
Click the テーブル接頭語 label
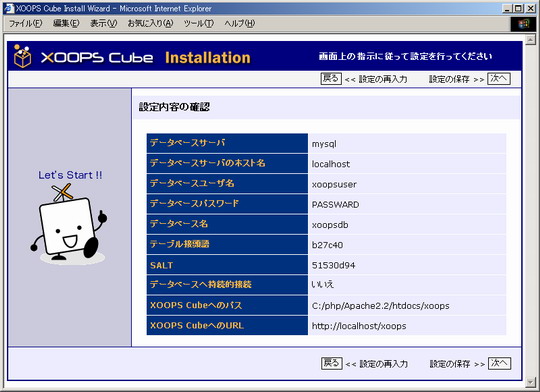click(x=180, y=244)
